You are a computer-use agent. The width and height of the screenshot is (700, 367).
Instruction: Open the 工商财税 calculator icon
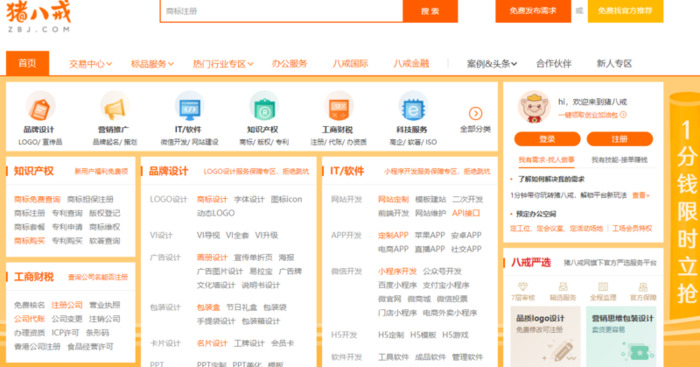tap(338, 107)
